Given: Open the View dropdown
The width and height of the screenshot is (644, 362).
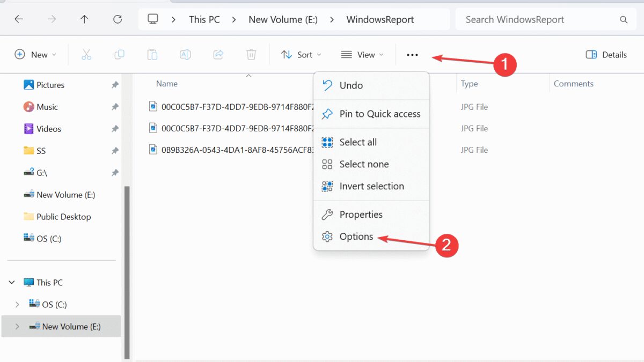Looking at the screenshot, I should pyautogui.click(x=362, y=54).
